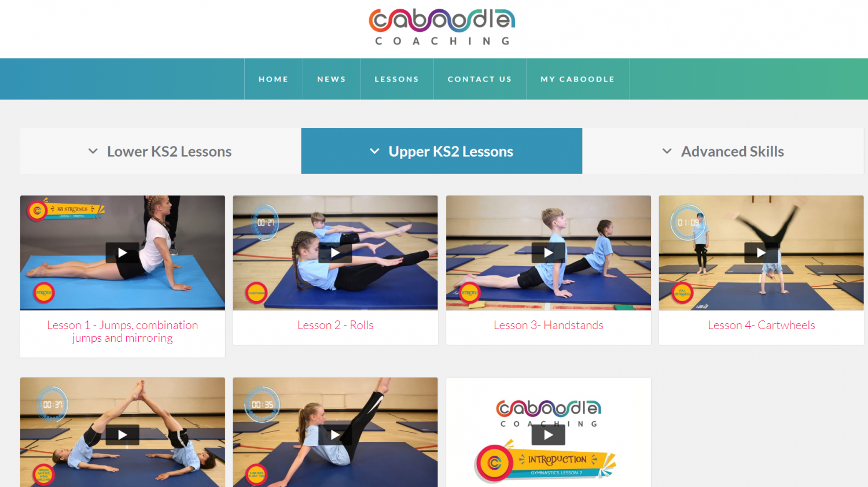Play the Lesson 1 jumps video
868x487 pixels.
coord(122,253)
